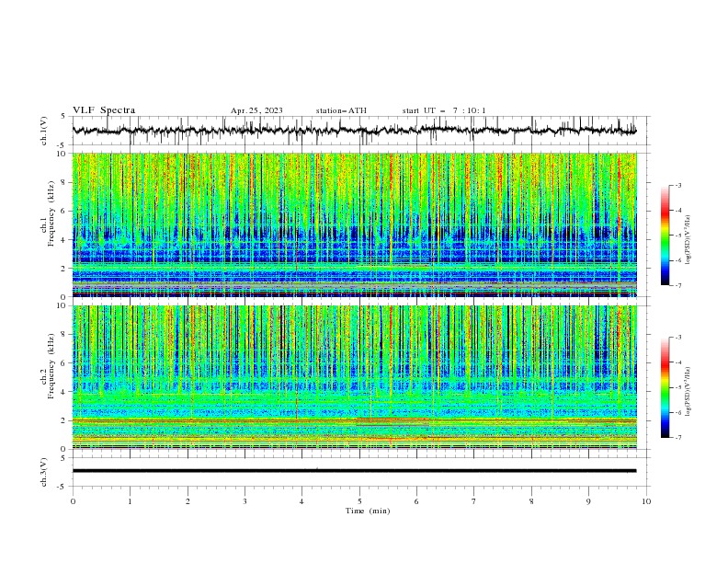Click the ch.2 frequency tick label "6"
728x563 pixels.
64,363
